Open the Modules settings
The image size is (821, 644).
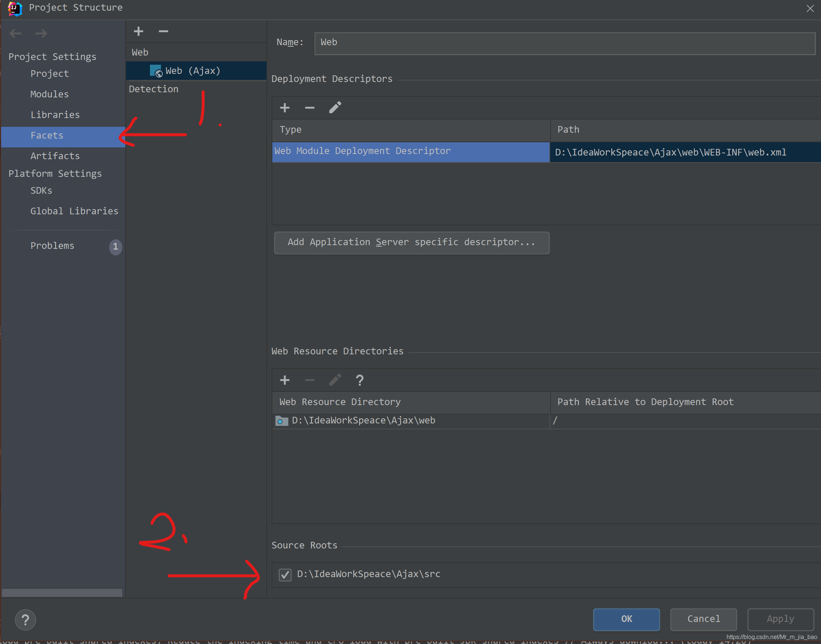[49, 94]
